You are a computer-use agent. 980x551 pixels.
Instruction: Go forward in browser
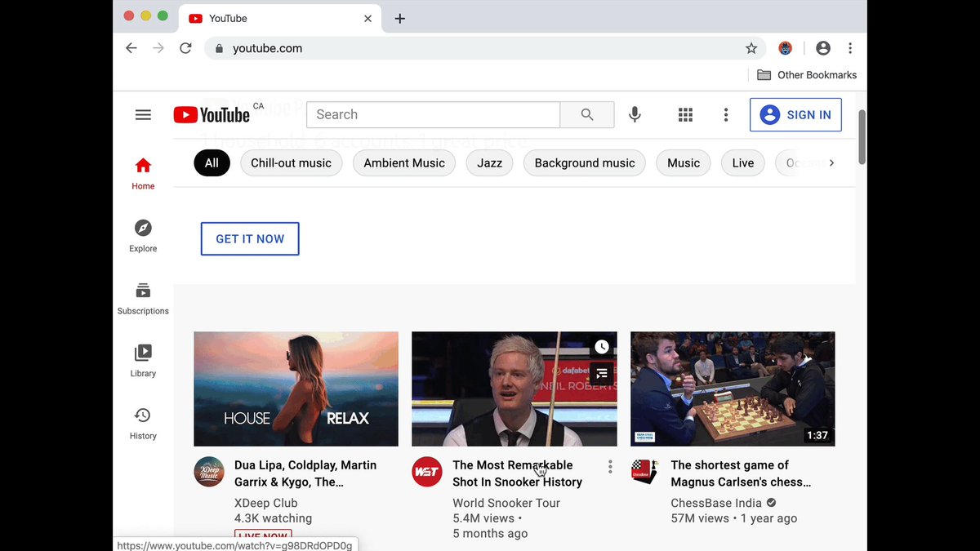click(x=158, y=48)
